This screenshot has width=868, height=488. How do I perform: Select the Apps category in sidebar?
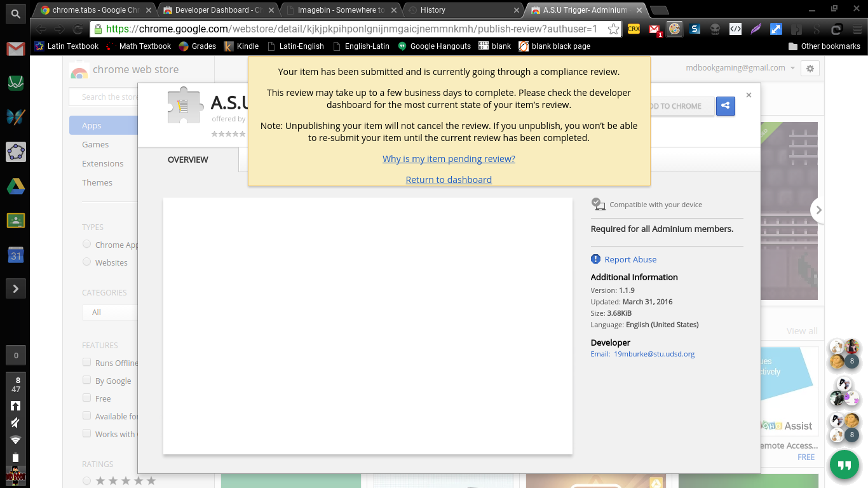tap(104, 125)
